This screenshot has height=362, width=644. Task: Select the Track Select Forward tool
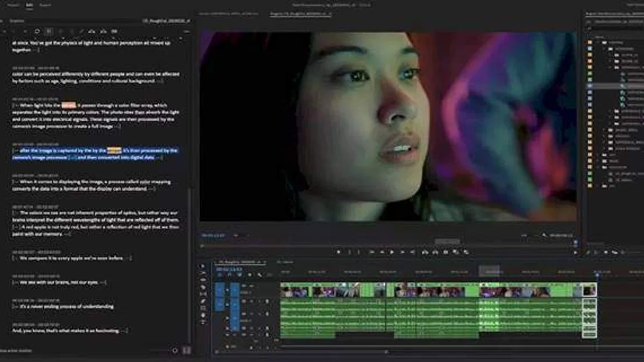(203, 273)
